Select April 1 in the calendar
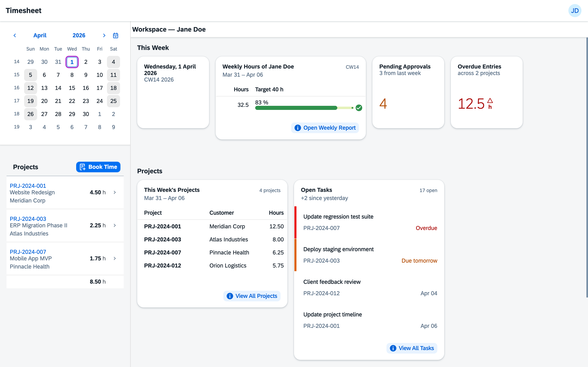The image size is (588, 367). pos(72,62)
